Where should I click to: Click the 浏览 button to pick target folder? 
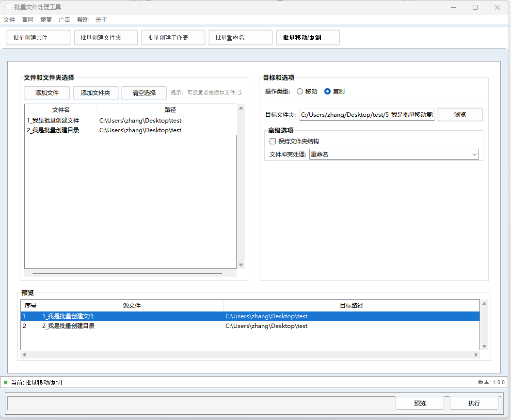coord(460,114)
